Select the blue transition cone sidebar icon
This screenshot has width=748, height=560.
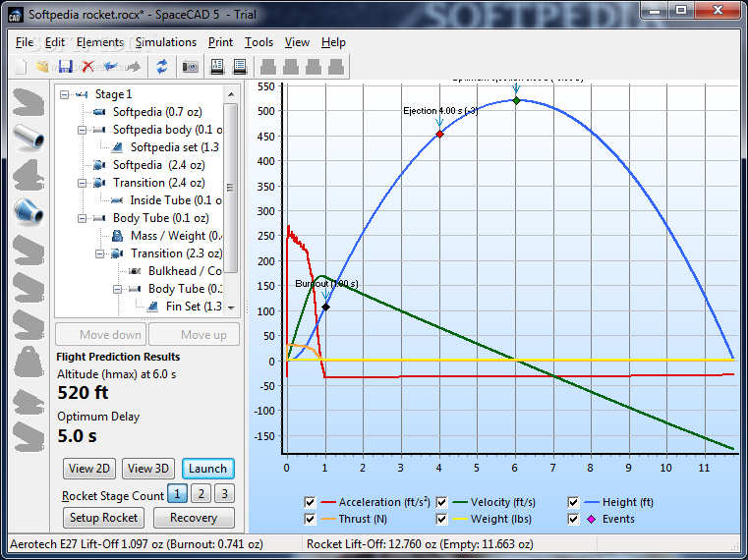click(x=29, y=212)
